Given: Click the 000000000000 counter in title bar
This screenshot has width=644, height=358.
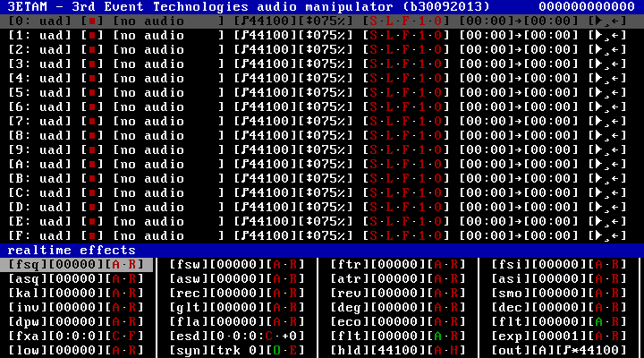Looking at the screenshot, I should coord(587,6).
